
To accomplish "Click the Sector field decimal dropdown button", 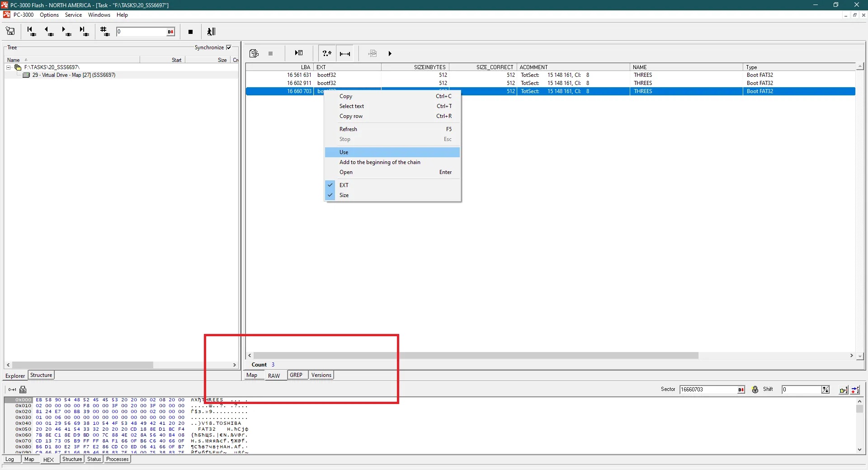I will 741,390.
